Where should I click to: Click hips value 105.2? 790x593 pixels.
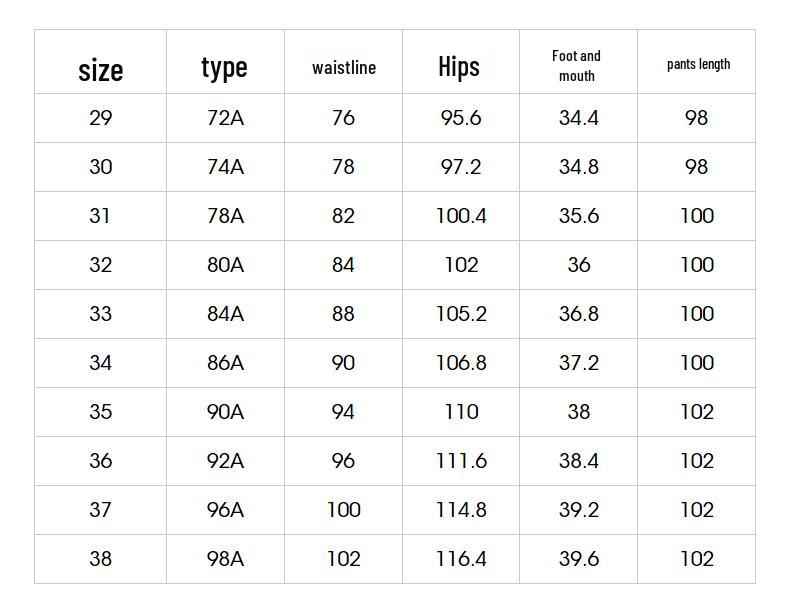click(x=461, y=314)
